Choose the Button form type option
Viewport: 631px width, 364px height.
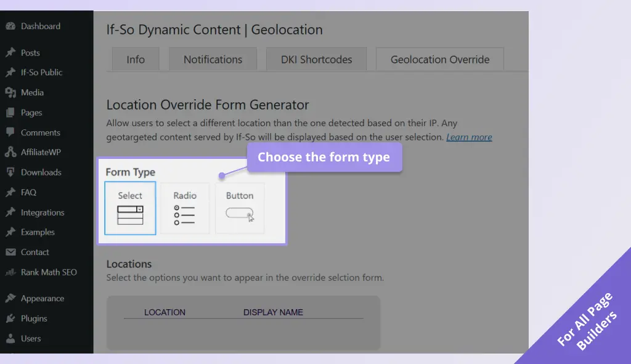coord(240,208)
